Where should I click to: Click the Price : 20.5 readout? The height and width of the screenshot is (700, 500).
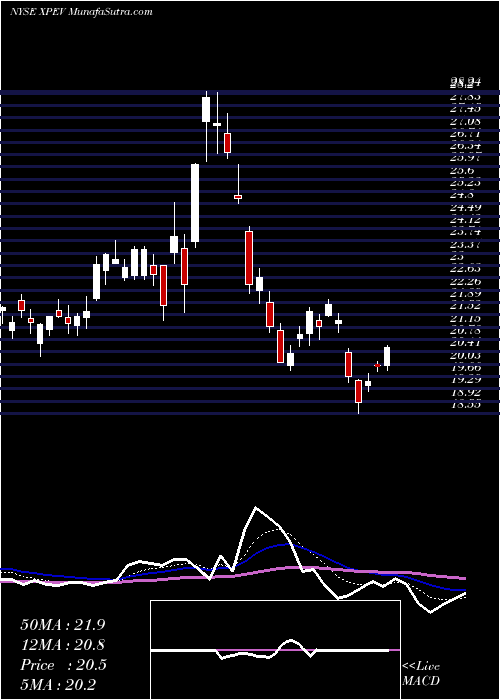[x=63, y=665]
